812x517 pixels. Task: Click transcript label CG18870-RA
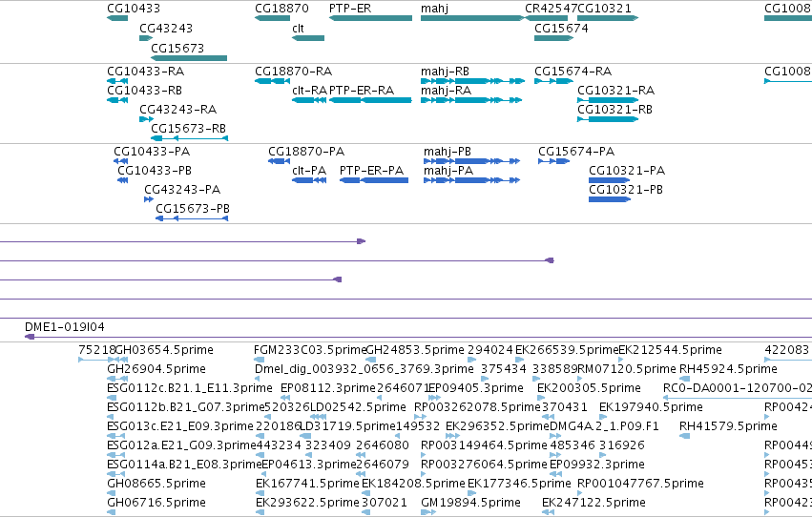[294, 72]
